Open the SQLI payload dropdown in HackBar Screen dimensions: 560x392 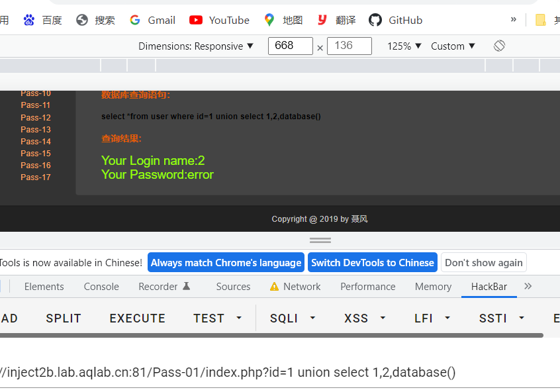click(x=292, y=318)
